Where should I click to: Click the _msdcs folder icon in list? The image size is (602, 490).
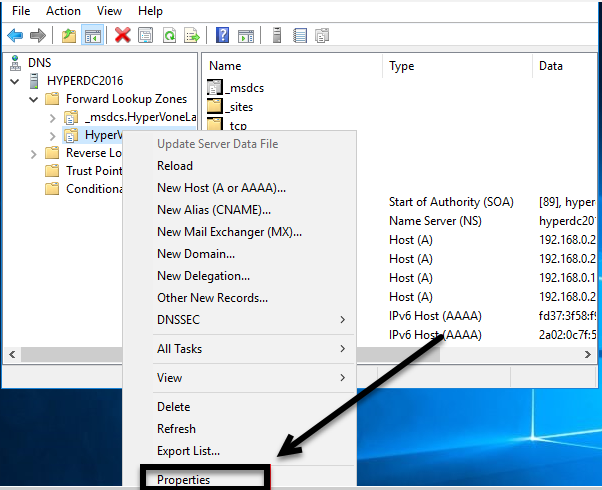click(x=215, y=88)
